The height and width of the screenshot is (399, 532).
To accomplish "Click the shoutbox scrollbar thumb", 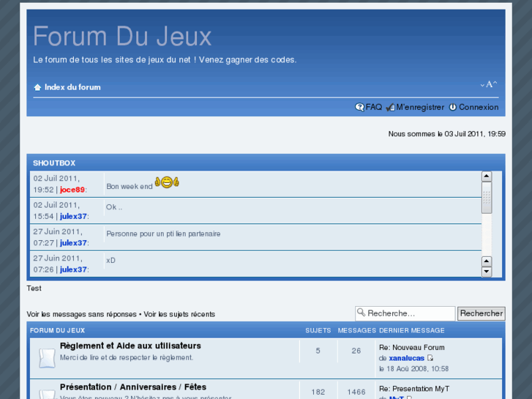I will pyautogui.click(x=487, y=198).
